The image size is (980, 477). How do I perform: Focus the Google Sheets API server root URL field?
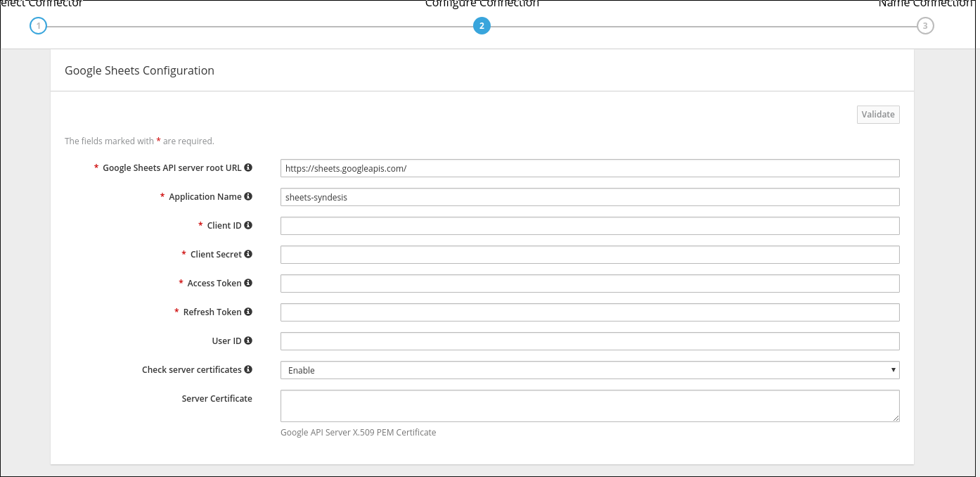click(590, 168)
